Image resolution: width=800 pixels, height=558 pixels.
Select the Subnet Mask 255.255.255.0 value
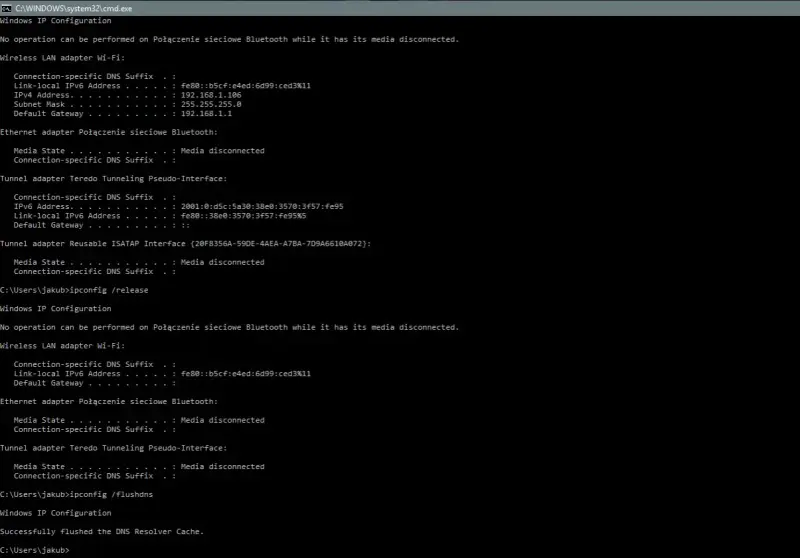point(211,104)
